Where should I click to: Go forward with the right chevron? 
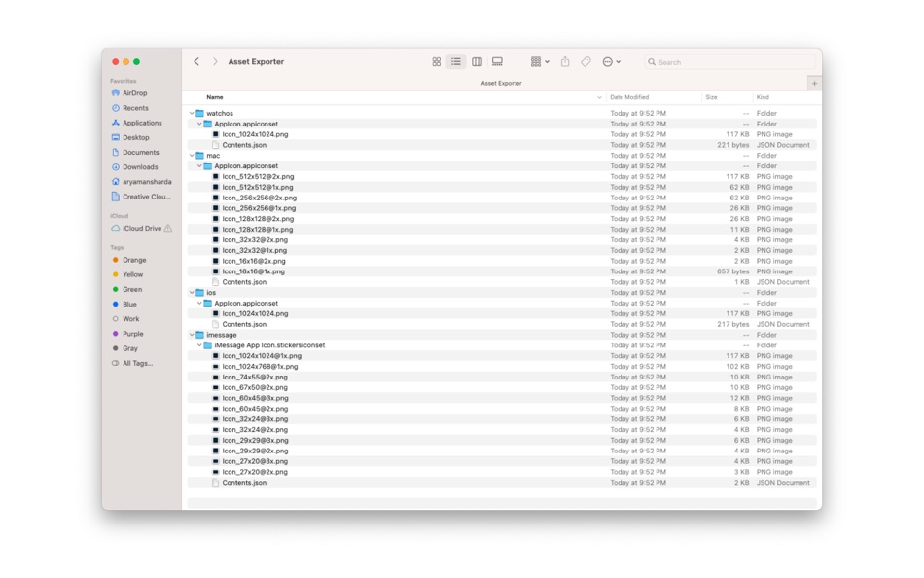215,62
